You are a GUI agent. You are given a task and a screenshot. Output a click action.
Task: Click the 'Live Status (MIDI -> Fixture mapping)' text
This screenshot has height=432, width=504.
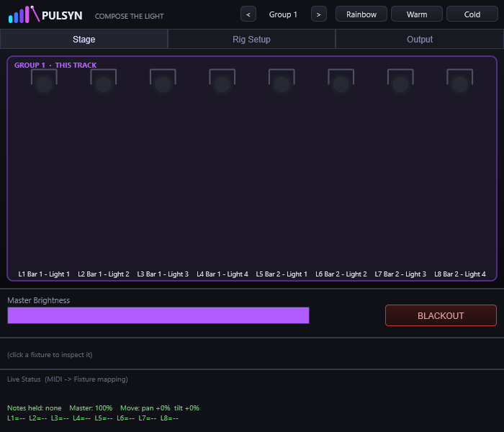(68, 379)
